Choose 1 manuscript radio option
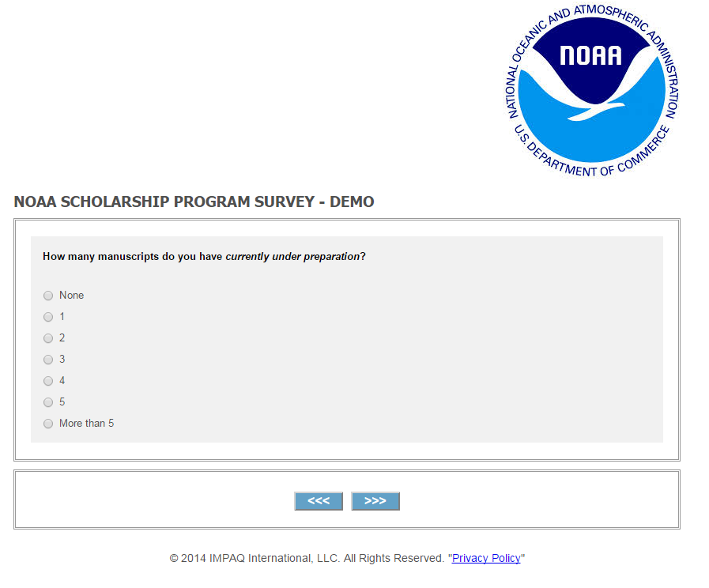 tap(48, 317)
